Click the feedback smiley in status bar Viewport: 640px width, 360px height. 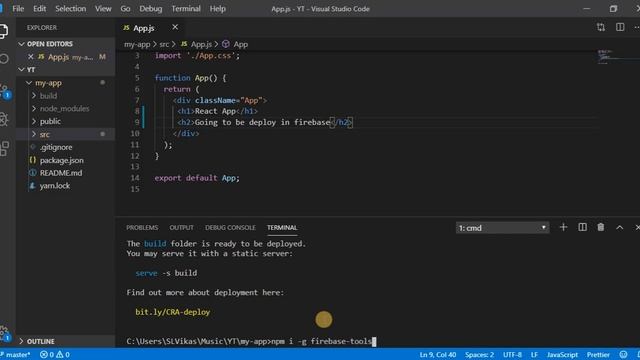click(x=623, y=355)
